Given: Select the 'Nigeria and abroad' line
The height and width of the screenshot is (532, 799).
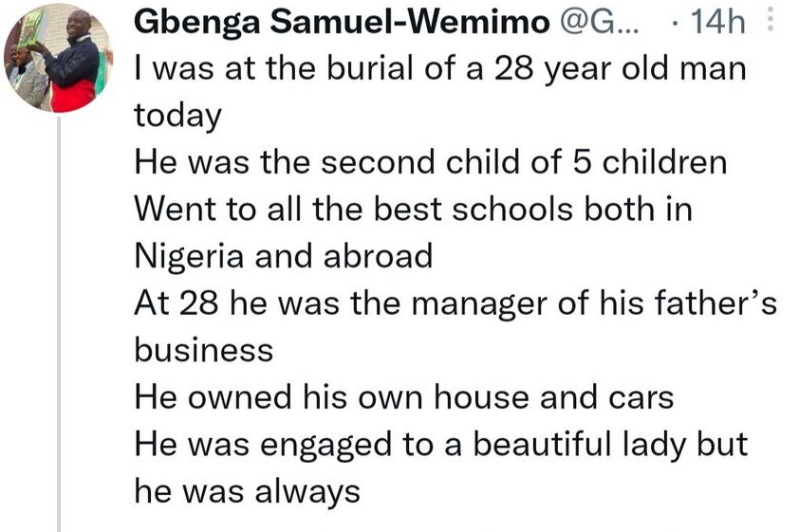Looking at the screenshot, I should click(x=284, y=256).
